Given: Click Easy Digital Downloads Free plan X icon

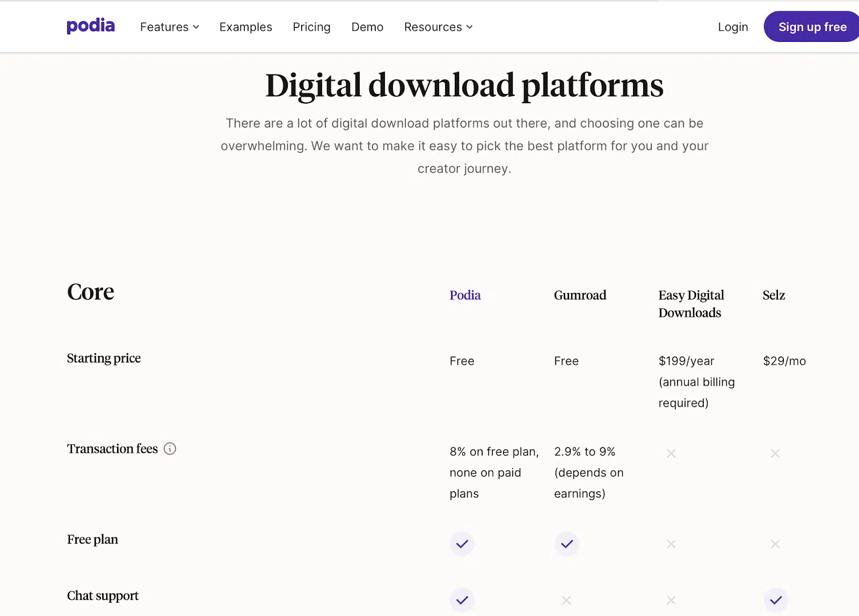Looking at the screenshot, I should 671,544.
